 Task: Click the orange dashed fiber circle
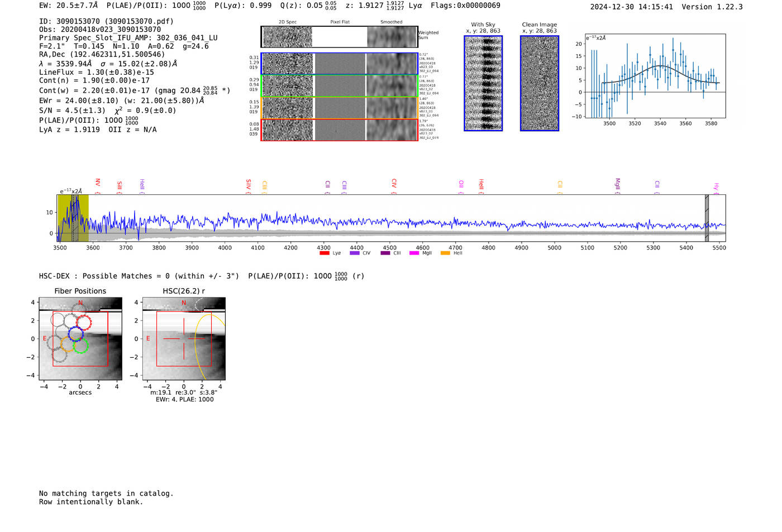tap(67, 344)
